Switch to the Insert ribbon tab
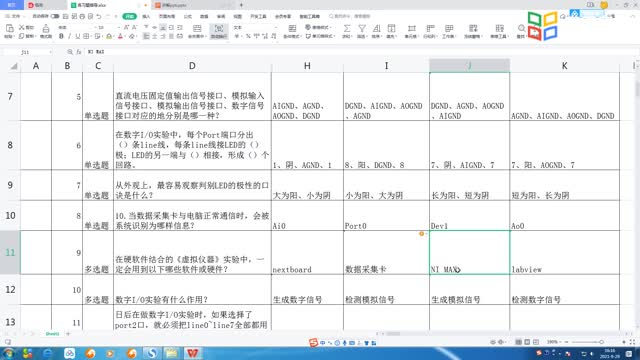 pos(146,16)
